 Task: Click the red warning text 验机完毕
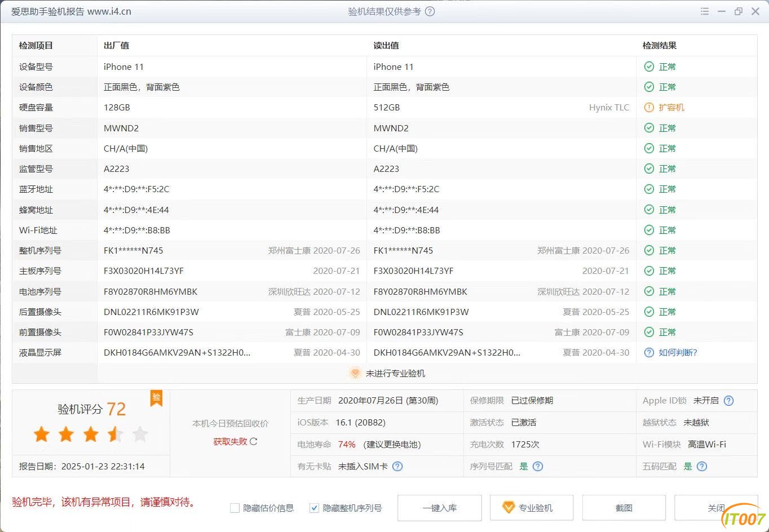tap(104, 502)
